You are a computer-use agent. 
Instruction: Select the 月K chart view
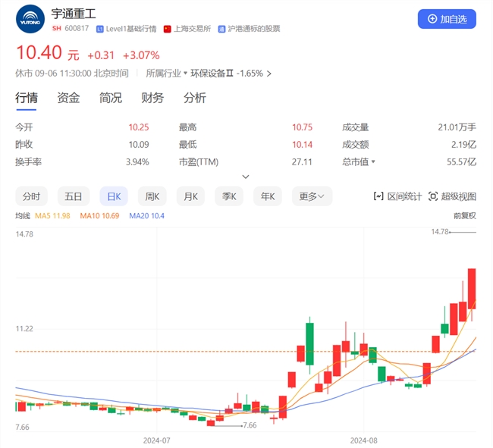[x=190, y=196]
